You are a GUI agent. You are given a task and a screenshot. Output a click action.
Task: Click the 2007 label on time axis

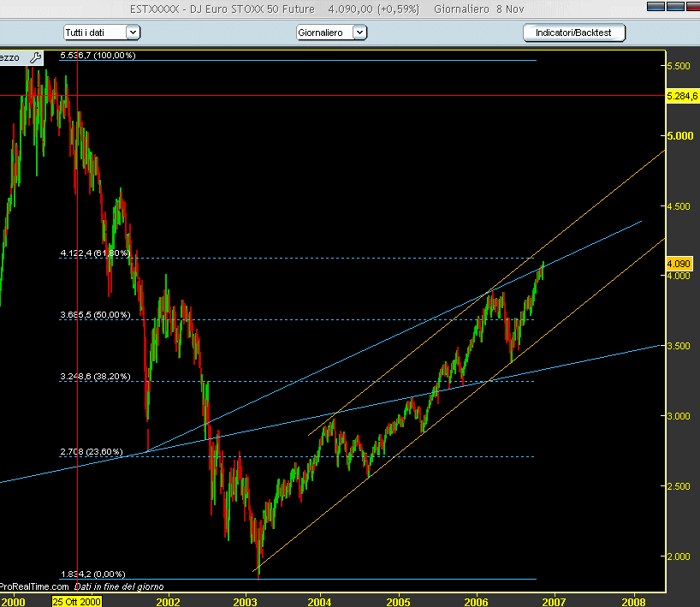(554, 602)
